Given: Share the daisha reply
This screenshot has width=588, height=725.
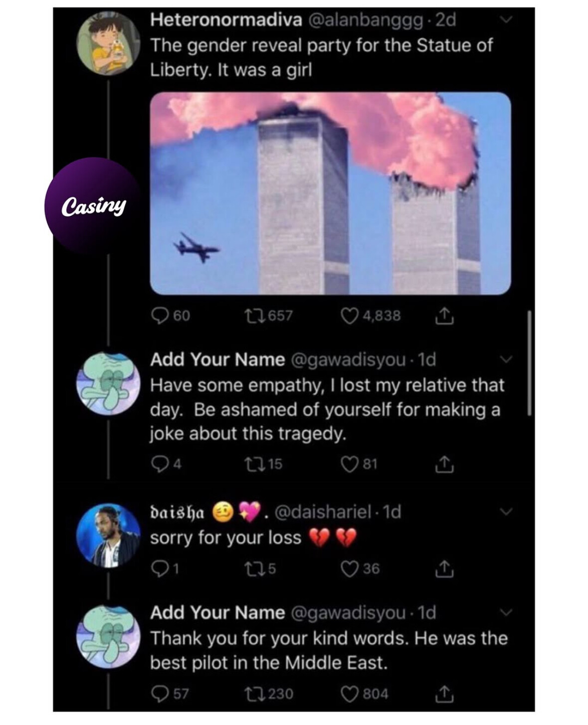Looking at the screenshot, I should (445, 569).
